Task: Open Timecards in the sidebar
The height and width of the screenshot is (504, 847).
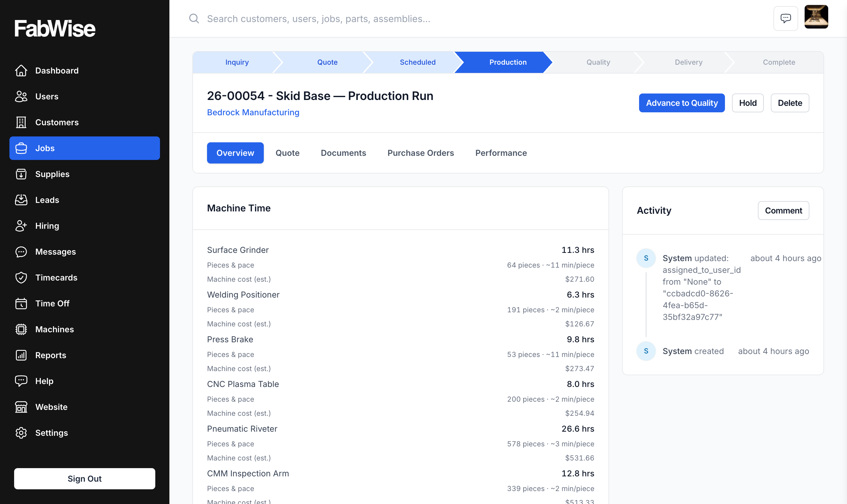Action: 85,278
